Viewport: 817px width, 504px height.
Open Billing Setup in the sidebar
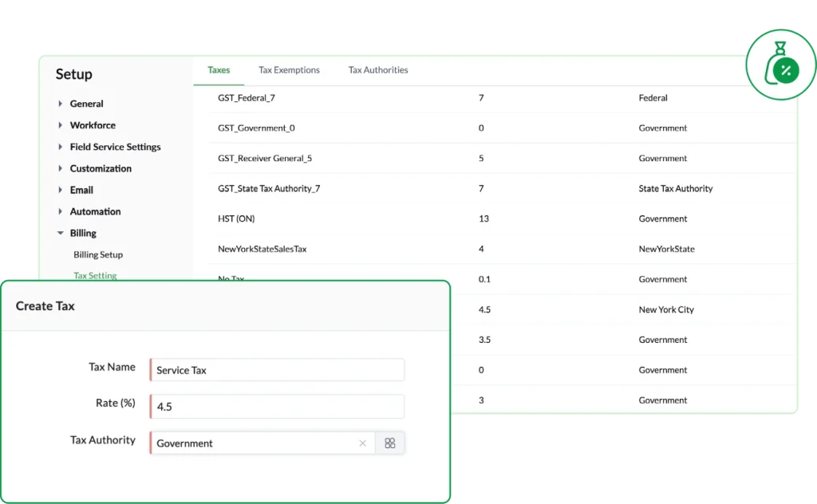click(x=98, y=255)
